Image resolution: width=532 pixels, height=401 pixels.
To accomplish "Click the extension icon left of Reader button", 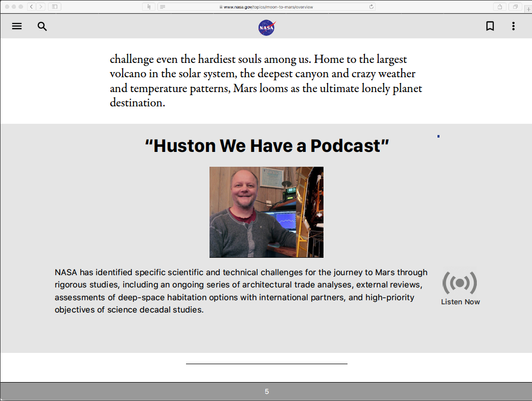I will [x=149, y=7].
